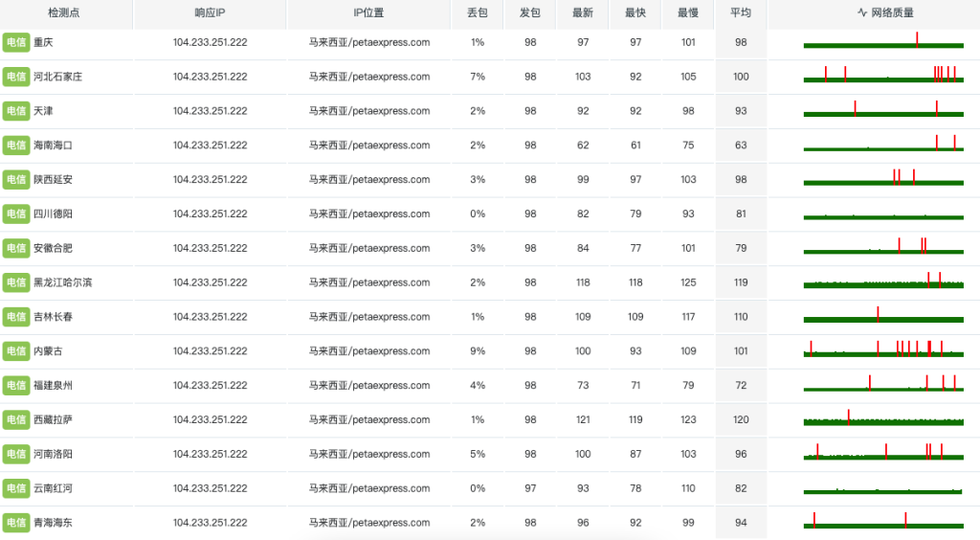Select the 响应IP column header
The image size is (980, 540).
pyautogui.click(x=210, y=13)
